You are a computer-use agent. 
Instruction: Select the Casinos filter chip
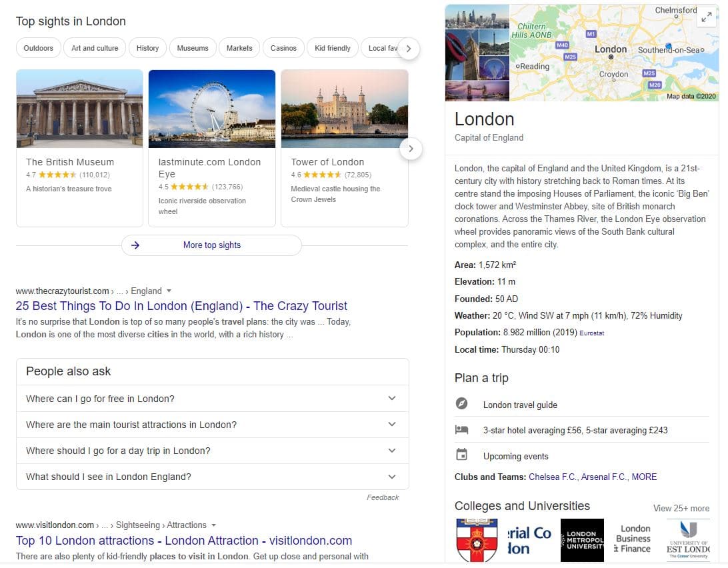point(284,48)
